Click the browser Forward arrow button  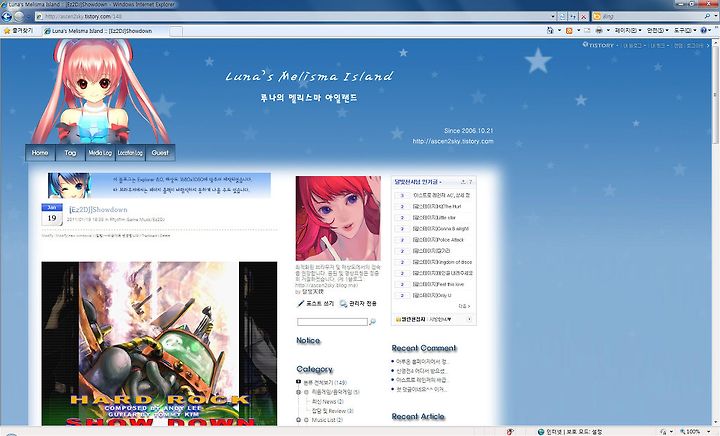pos(19,17)
